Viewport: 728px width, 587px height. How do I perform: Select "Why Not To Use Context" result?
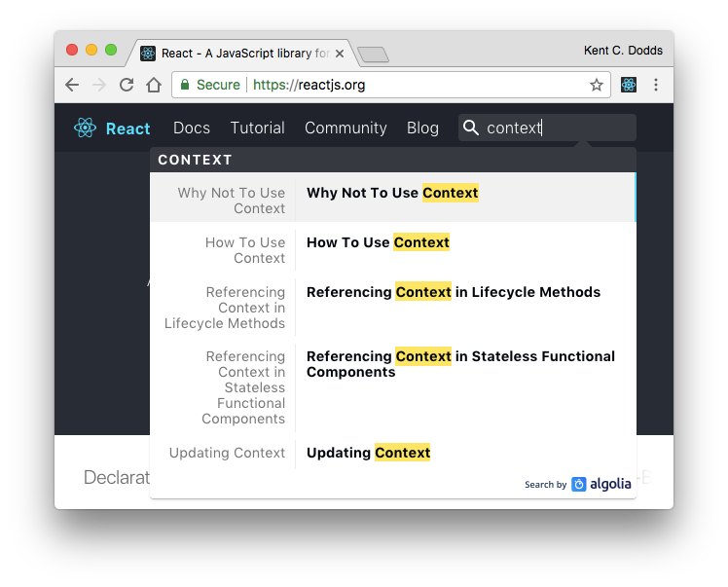393,197
